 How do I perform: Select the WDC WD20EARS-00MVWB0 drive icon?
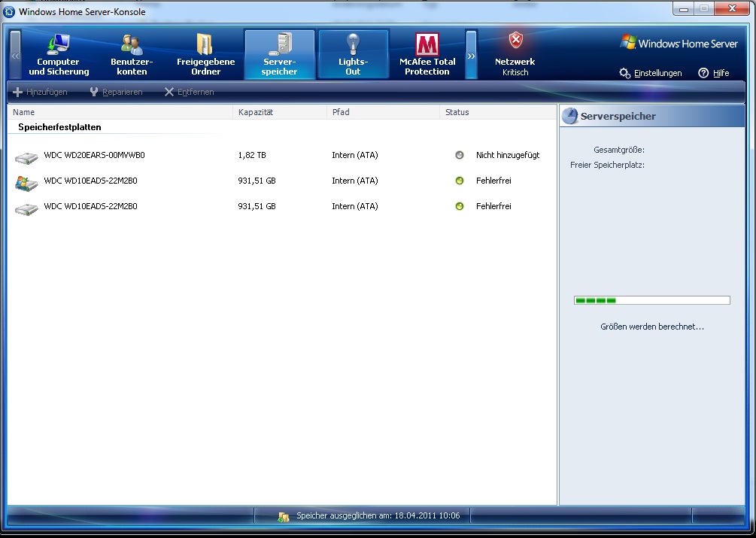pyautogui.click(x=26, y=157)
